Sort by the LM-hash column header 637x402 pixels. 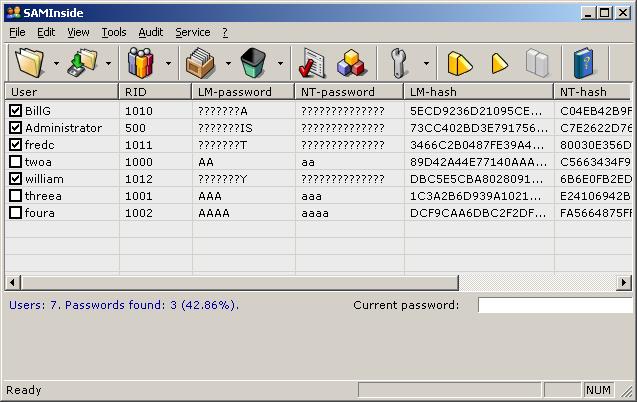[x=479, y=92]
